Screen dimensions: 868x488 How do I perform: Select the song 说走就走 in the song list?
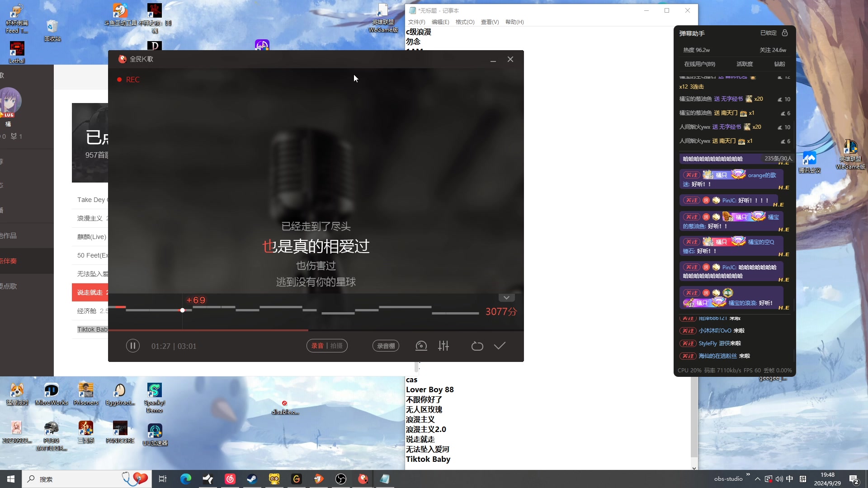[x=90, y=292]
